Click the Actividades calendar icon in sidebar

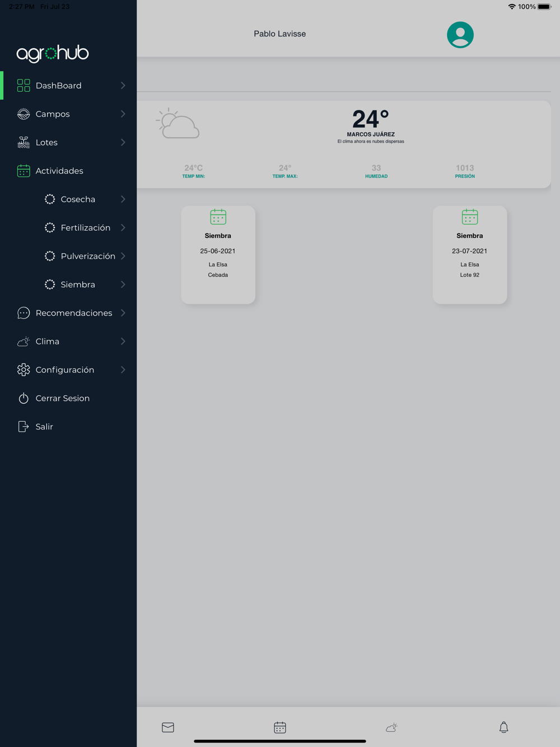(x=24, y=171)
